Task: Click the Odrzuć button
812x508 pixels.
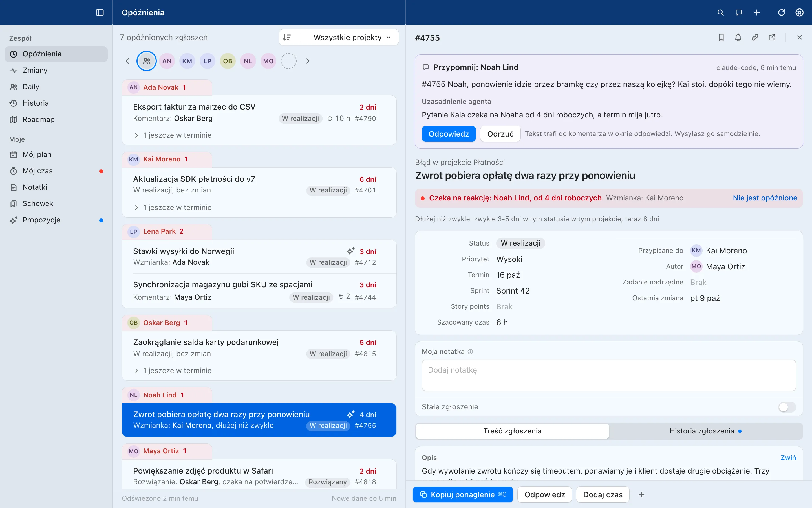Action: pyautogui.click(x=500, y=134)
